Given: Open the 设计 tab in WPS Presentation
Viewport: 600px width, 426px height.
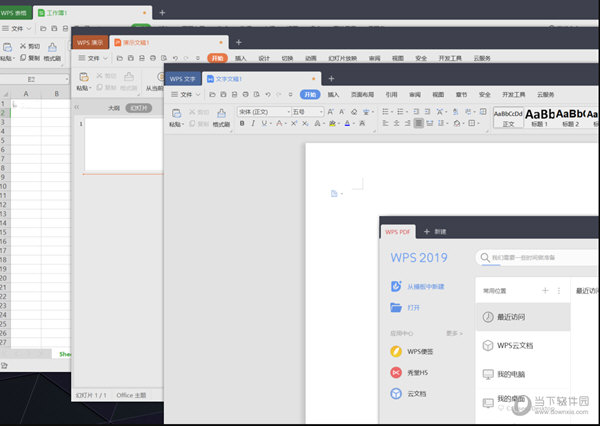Looking at the screenshot, I should point(264,59).
